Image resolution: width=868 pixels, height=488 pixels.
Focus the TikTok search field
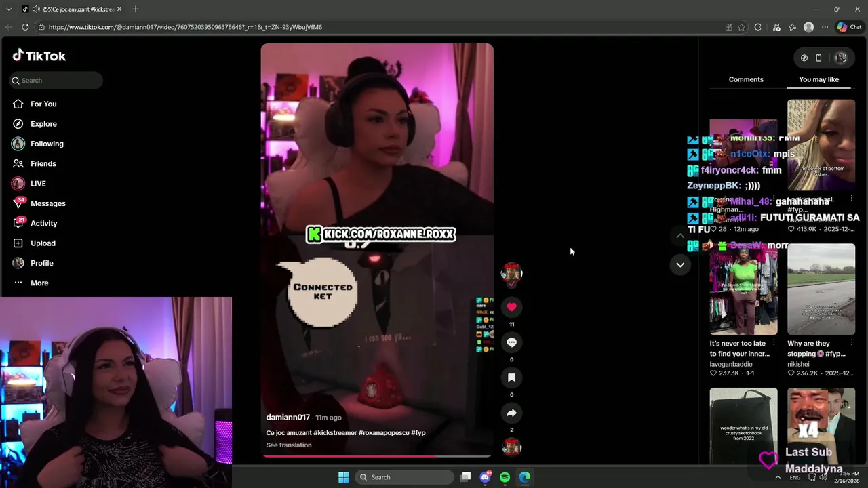pos(56,80)
